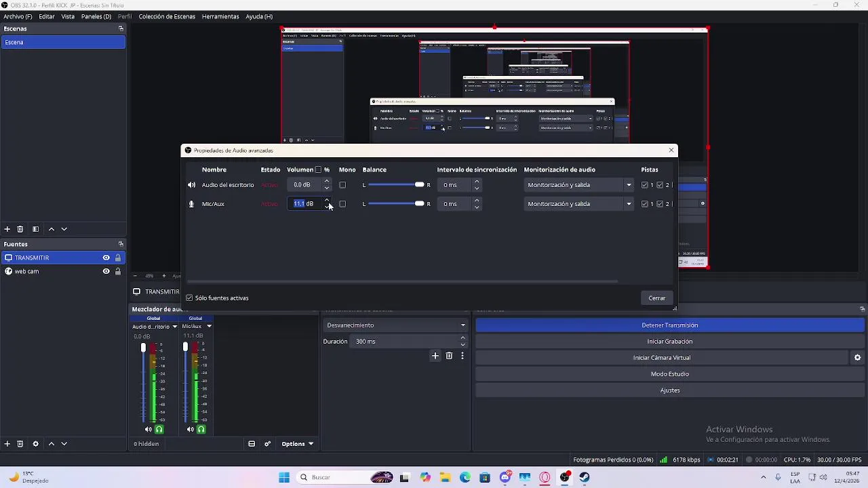The height and width of the screenshot is (488, 868).
Task: Move source down arrow in Fuentes toolbar
Action: [x=64, y=444]
